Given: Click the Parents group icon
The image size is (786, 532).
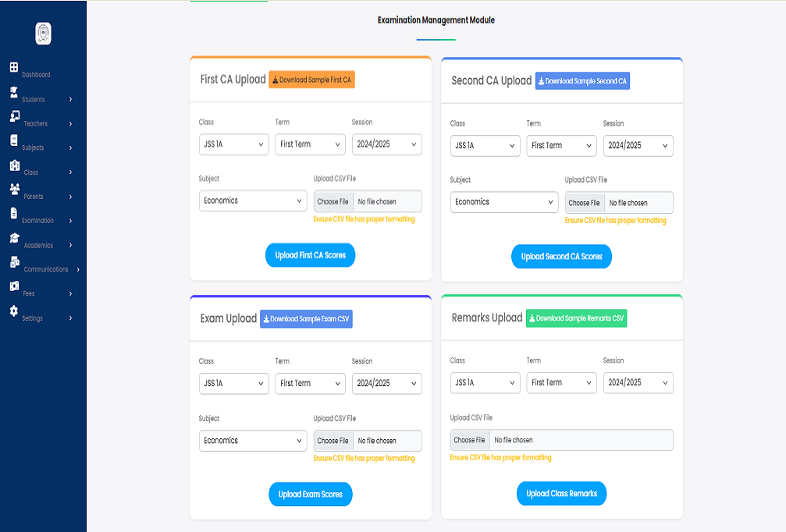Looking at the screenshot, I should pyautogui.click(x=14, y=189).
